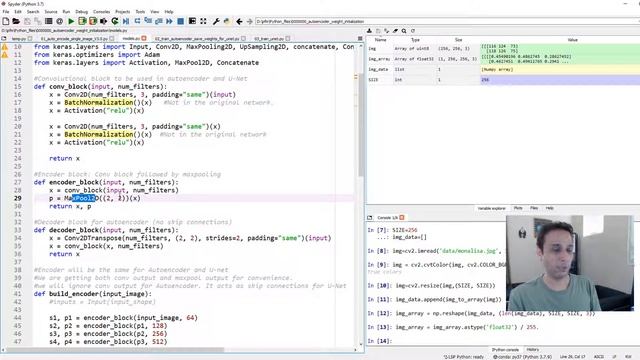Screen dimensions: 640x360
Task: Search variables magnifier icon
Action: click(404, 31)
